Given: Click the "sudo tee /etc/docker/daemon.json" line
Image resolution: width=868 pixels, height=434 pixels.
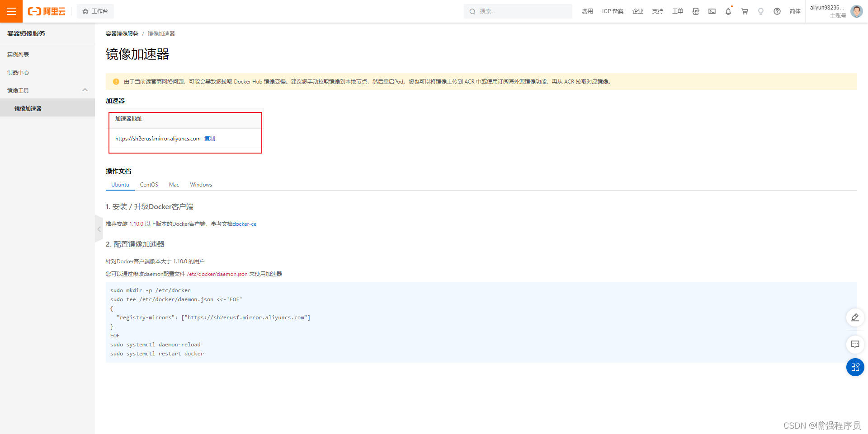Looking at the screenshot, I should pyautogui.click(x=176, y=299).
